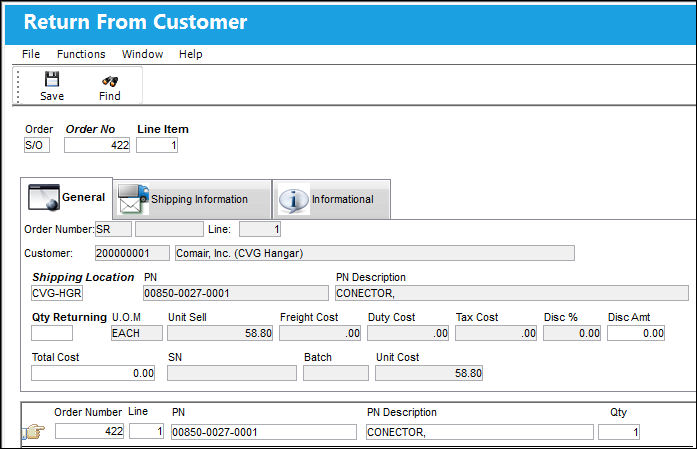Click the Order Number SR field
The image size is (697, 449).
point(113,229)
